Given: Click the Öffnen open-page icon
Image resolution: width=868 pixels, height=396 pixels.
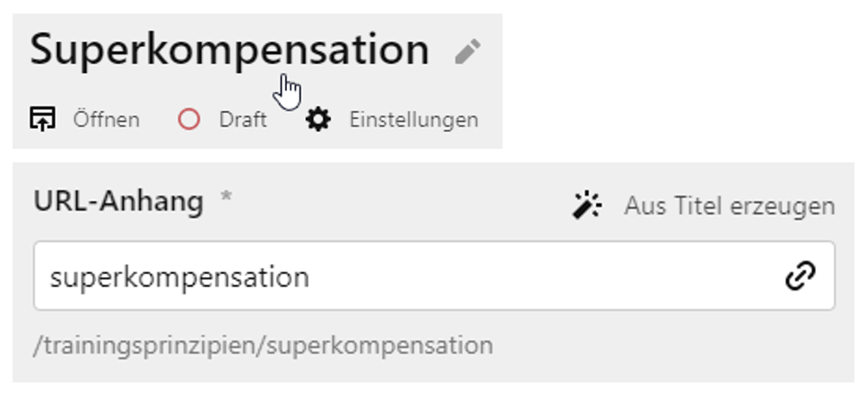Looking at the screenshot, I should click(x=42, y=118).
